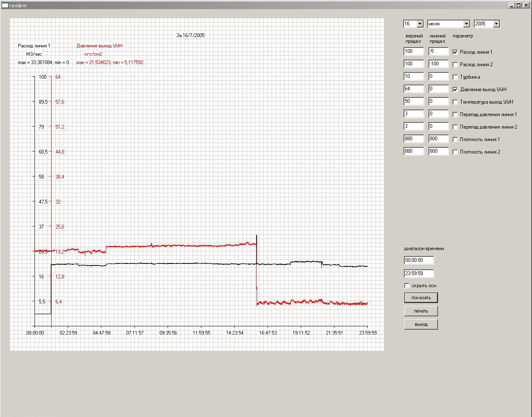Screen dimensions: 532x417
Task: Click the black Расход линия 1 legend label
Action: point(34,46)
